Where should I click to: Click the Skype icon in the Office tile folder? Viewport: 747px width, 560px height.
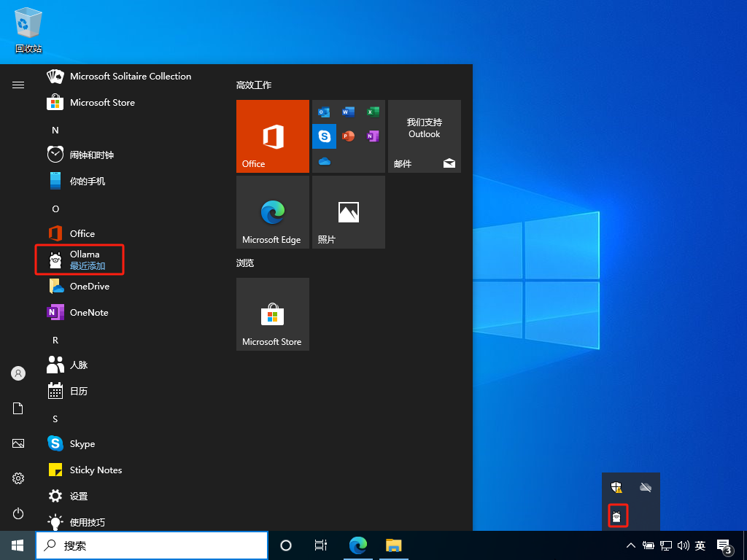pos(325,136)
